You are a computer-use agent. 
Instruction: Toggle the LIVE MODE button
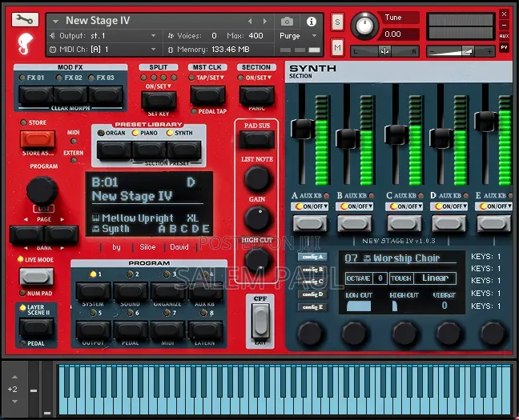[36, 277]
